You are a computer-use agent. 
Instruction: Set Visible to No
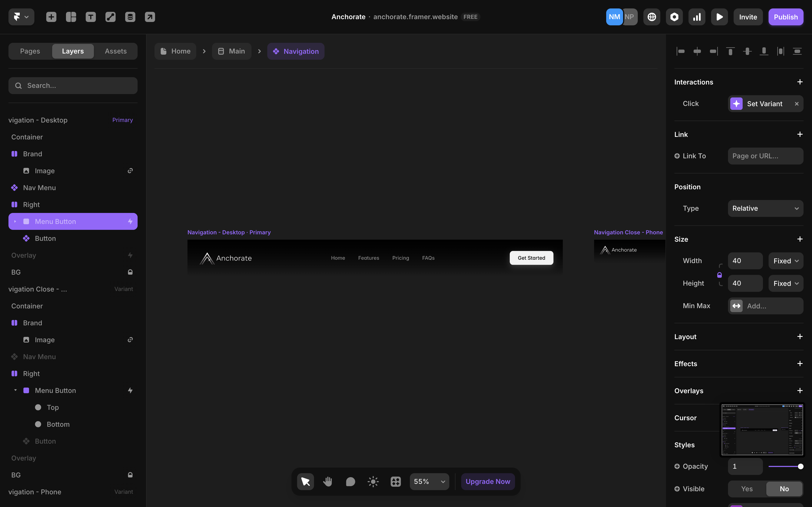tap(784, 489)
